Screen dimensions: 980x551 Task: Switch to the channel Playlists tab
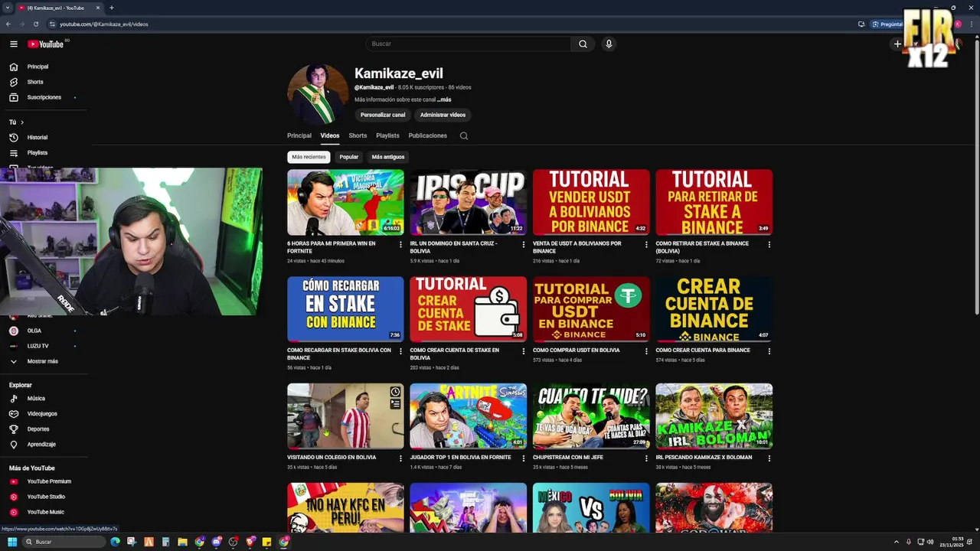(x=387, y=135)
